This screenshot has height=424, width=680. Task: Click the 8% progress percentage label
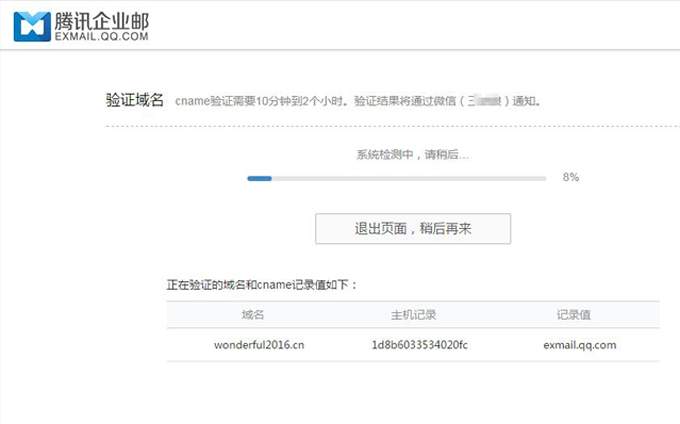point(571,177)
